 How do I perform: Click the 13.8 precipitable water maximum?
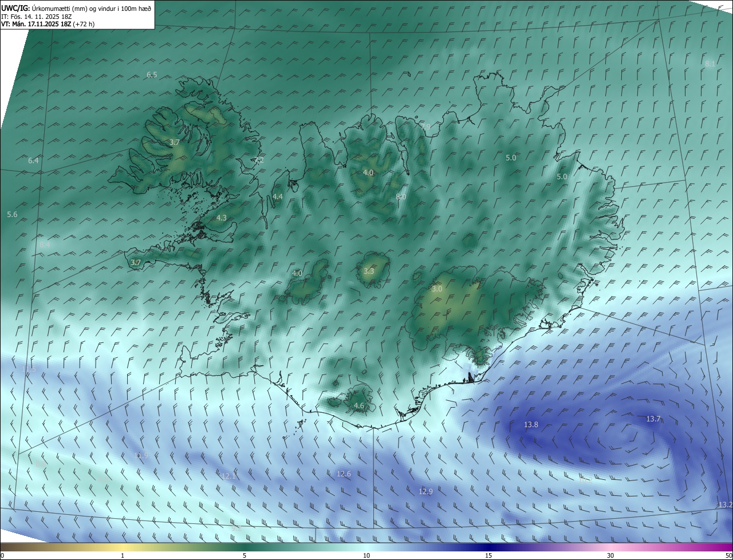tap(531, 425)
